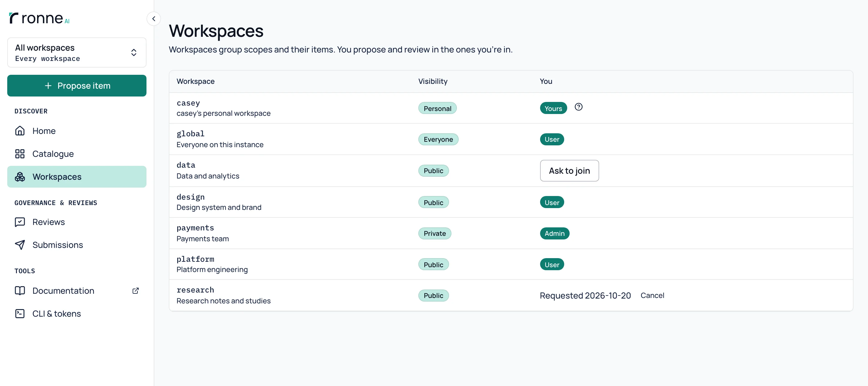Open the casey workspace row name

pyautogui.click(x=188, y=103)
